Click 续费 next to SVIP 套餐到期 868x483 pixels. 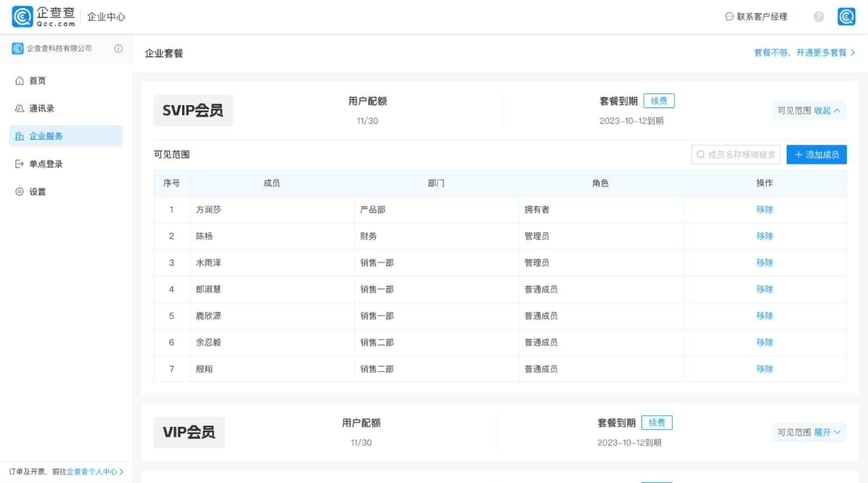coord(658,101)
